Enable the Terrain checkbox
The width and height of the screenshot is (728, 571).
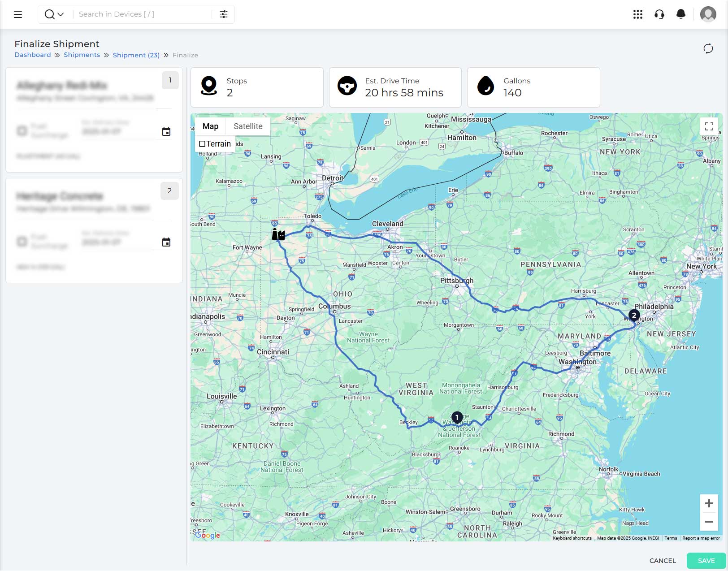click(202, 144)
